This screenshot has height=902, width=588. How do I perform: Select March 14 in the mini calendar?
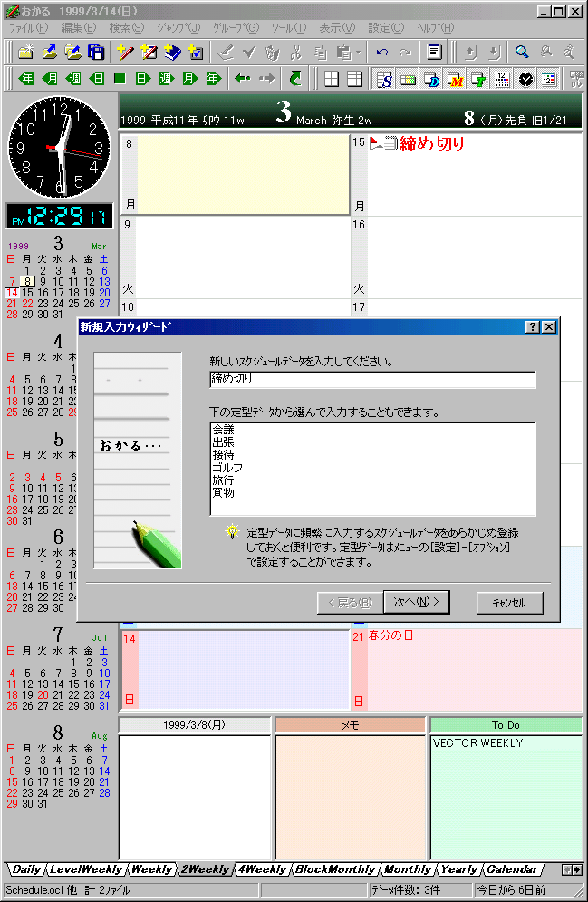12,292
